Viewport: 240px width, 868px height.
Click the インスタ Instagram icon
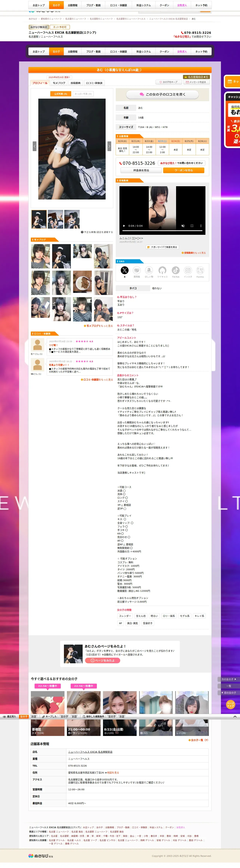(188, 270)
